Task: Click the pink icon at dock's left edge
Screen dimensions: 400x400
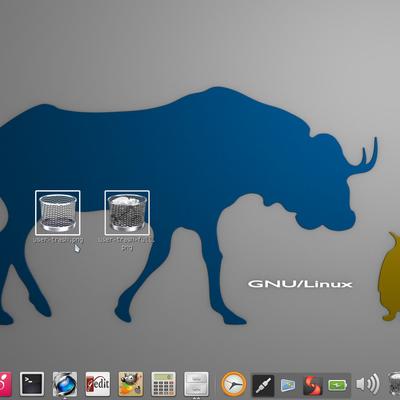Action: coord(6,384)
